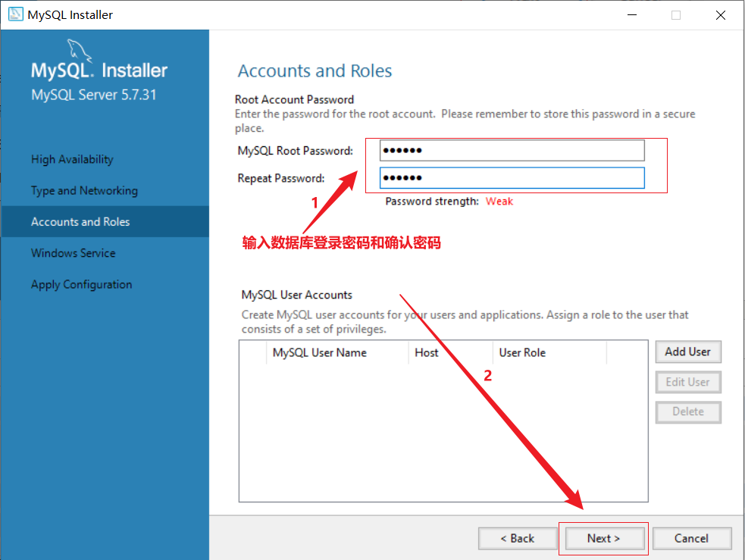Viewport: 745px width, 560px height.
Task: Cancel the installer setup
Action: pos(691,538)
